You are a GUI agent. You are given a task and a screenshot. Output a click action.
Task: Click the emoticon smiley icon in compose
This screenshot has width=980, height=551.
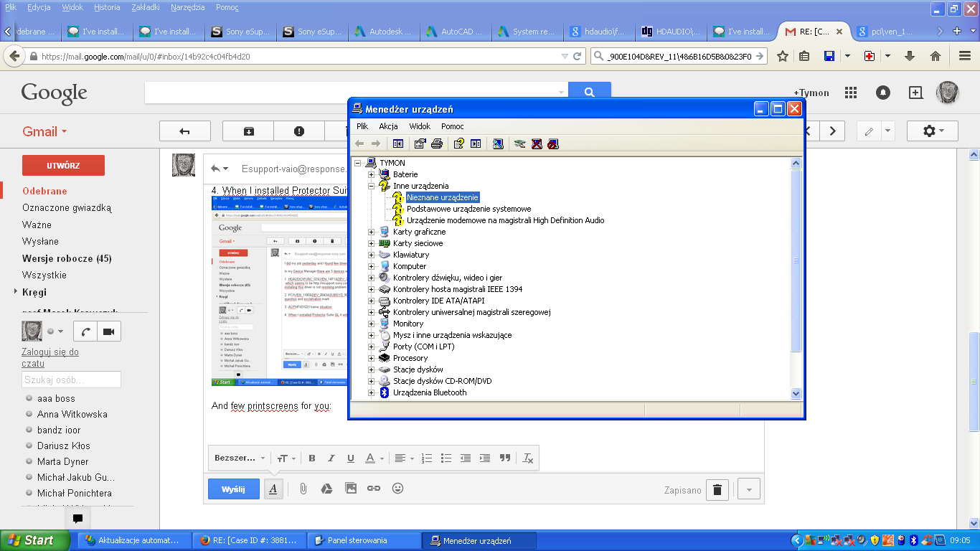[397, 489]
